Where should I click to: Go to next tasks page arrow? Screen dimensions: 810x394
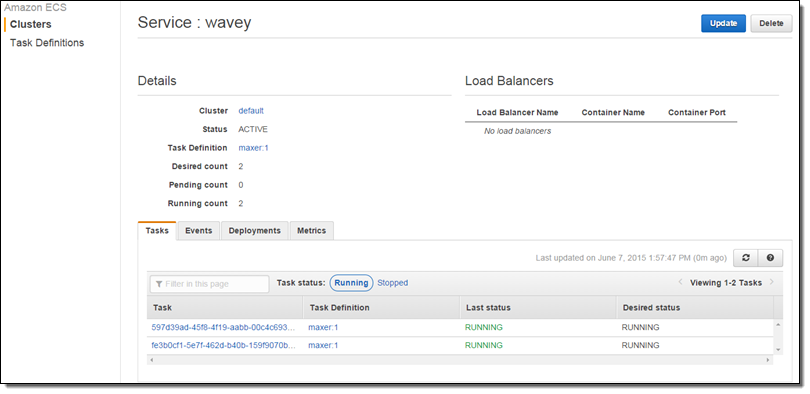[772, 282]
